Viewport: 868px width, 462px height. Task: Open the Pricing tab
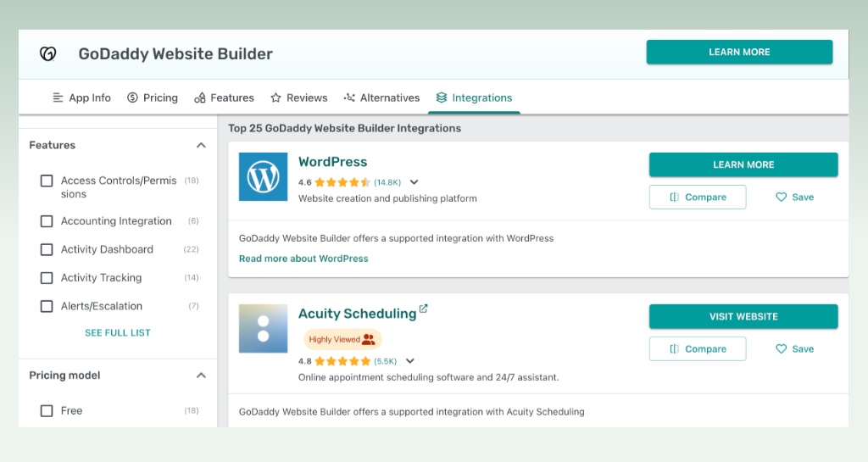[153, 98]
